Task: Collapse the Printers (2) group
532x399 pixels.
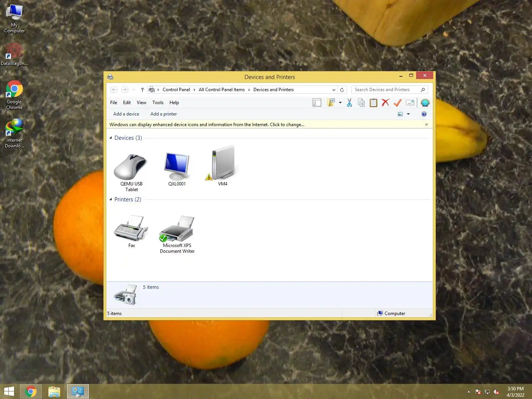Action: pos(111,199)
